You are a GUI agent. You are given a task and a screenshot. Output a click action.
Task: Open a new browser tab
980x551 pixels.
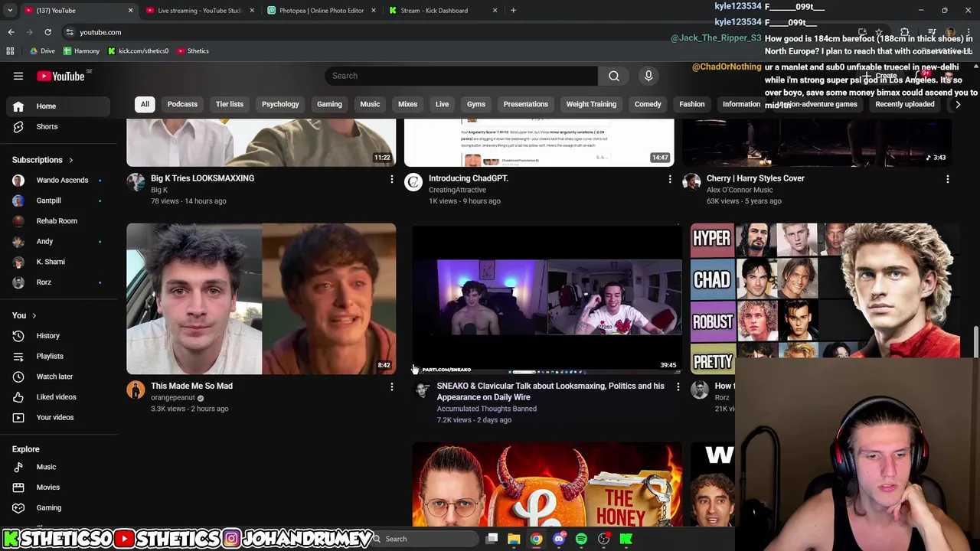point(513,11)
